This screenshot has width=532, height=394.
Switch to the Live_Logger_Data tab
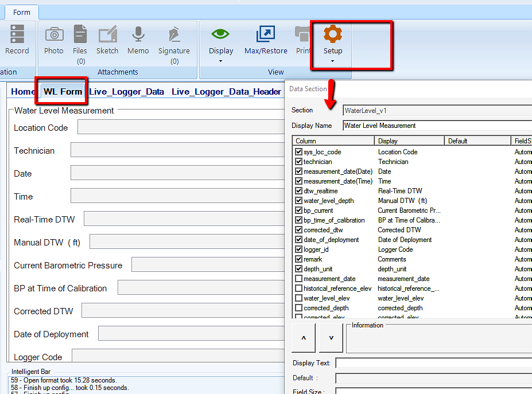127,92
